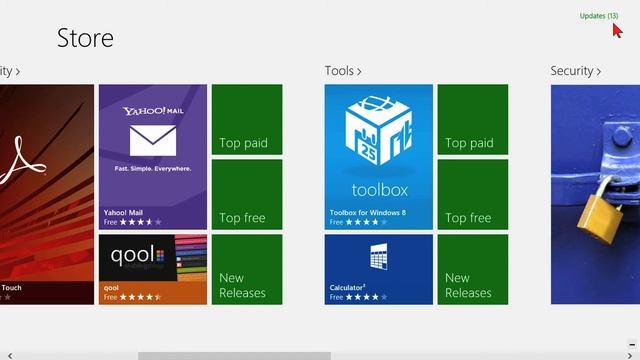Click the qool logo

click(137, 256)
